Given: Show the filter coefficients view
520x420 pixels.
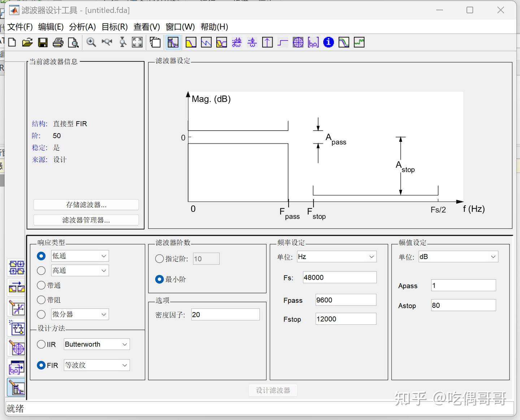Looking at the screenshot, I should pyautogui.click(x=313, y=42).
